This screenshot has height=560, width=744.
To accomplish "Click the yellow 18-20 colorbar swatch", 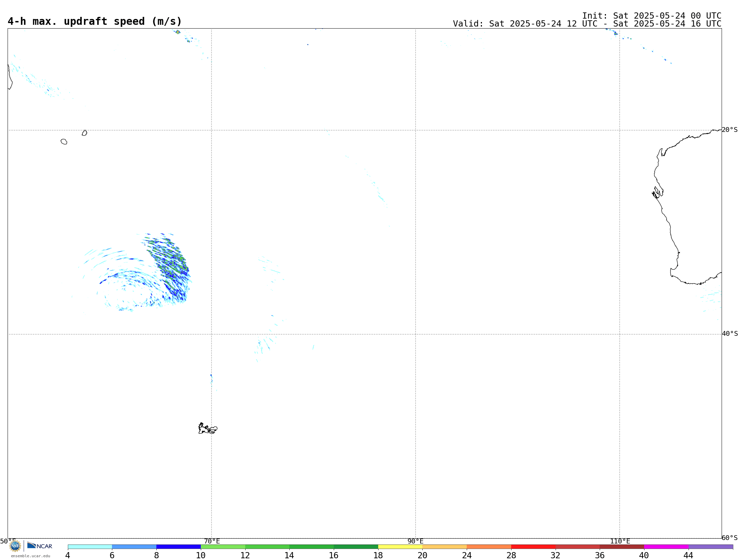I will (400, 547).
